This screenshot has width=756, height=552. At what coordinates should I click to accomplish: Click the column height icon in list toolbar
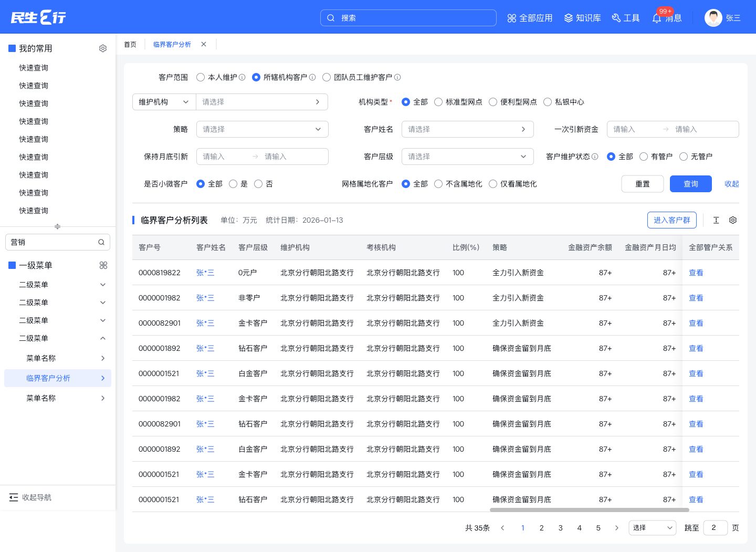tap(716, 220)
